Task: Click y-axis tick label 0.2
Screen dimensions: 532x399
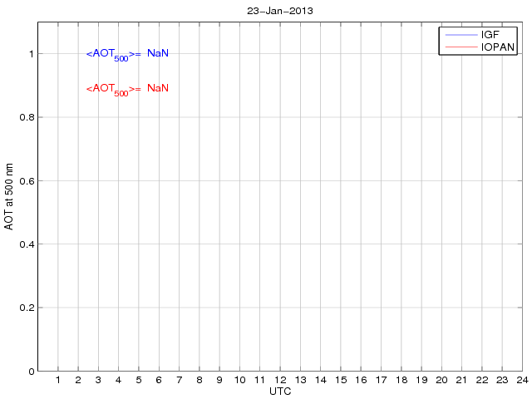Action: (x=27, y=308)
